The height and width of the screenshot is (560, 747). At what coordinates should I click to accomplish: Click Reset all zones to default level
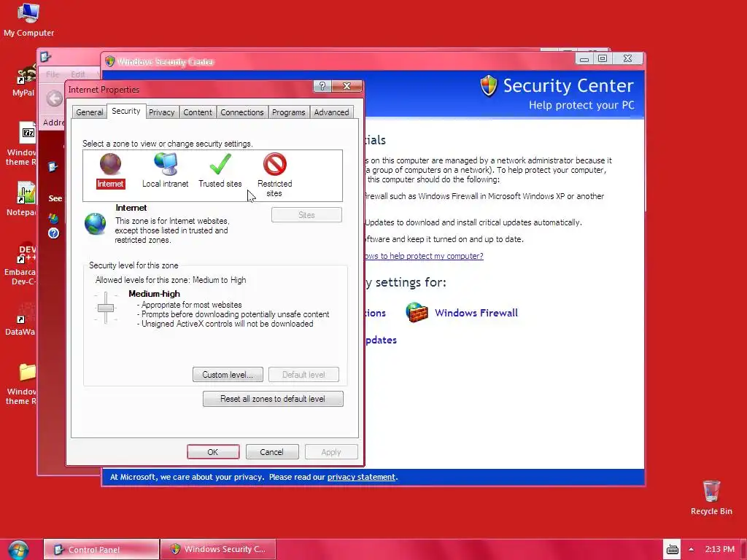point(273,399)
